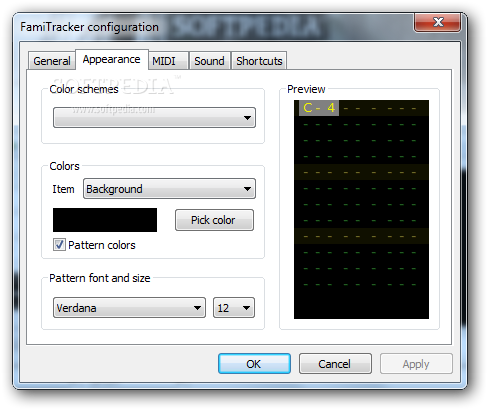Confirm with the OK button
Screen dimensions: 488x410
254,364
